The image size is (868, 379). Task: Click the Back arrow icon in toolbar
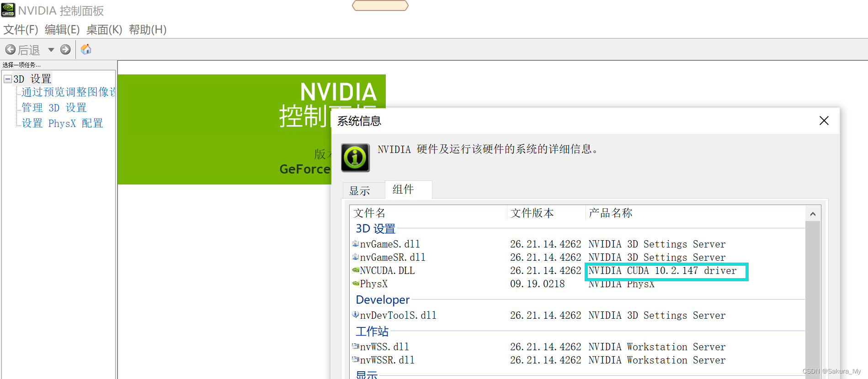tap(10, 49)
